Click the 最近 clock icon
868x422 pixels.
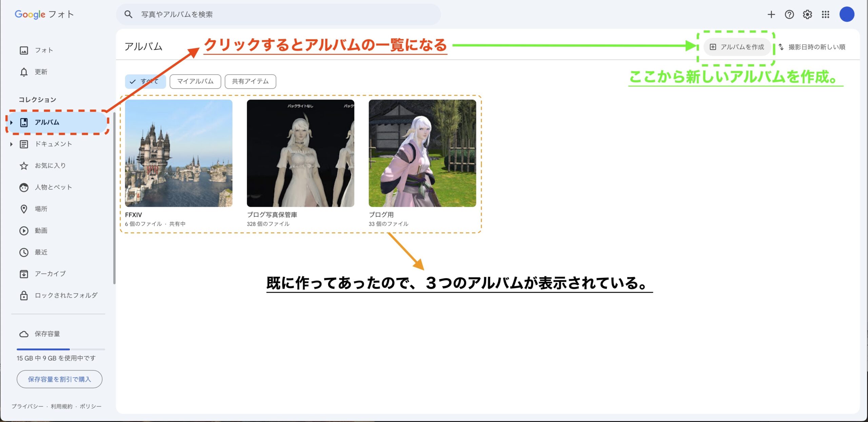[24, 252]
